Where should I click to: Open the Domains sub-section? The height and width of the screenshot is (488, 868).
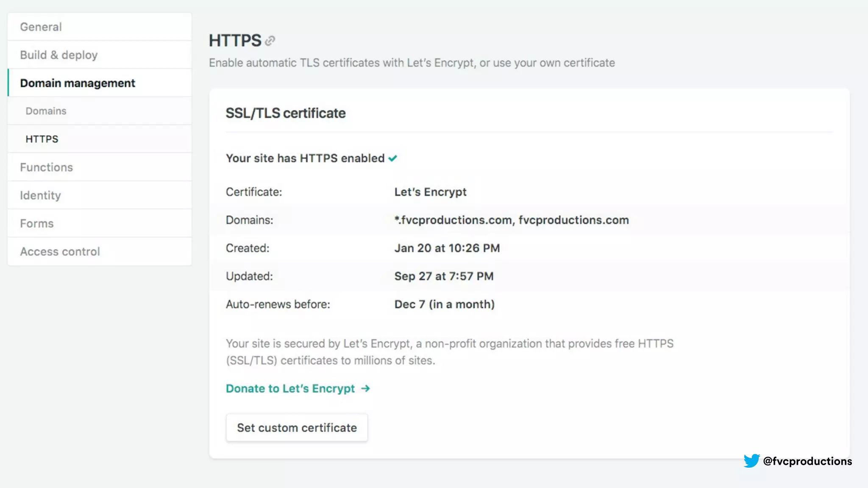46,111
